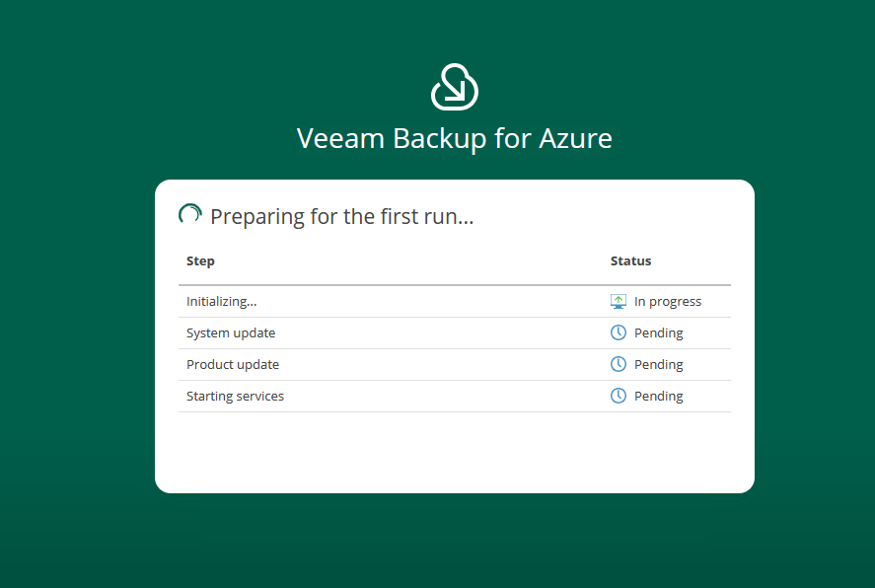Click the Status column header
Viewport: 875px width, 588px height.
click(x=630, y=261)
